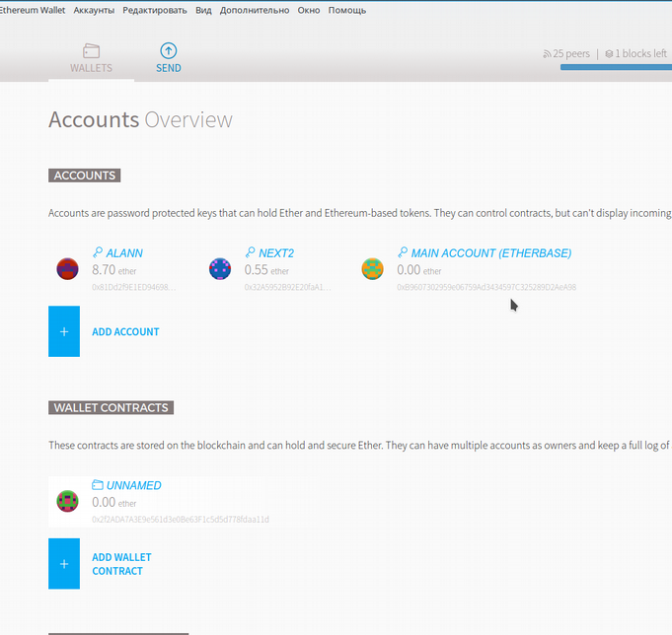The image size is (672, 635).
Task: Select the UNNAMED wallet contract identicon
Action: [68, 502]
